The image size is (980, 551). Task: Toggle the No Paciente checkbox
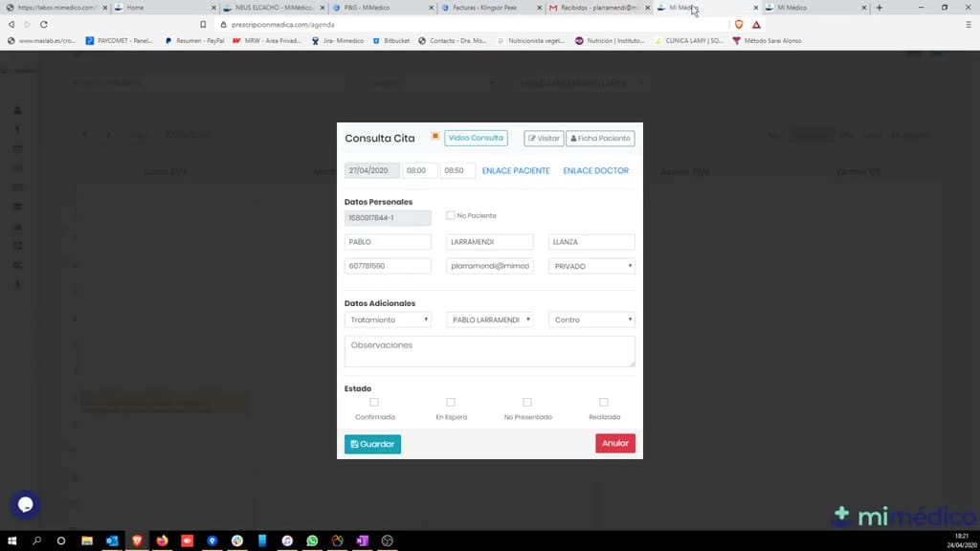(450, 215)
